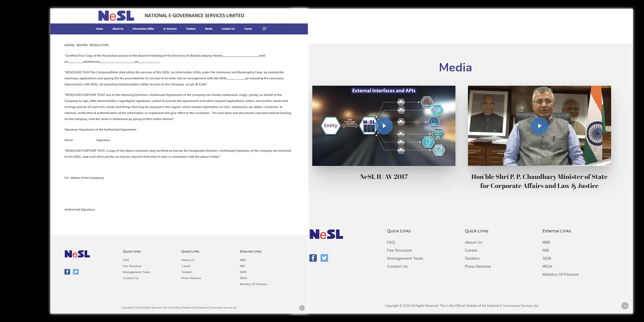Open Contact Us link in left footer

pos(130,278)
